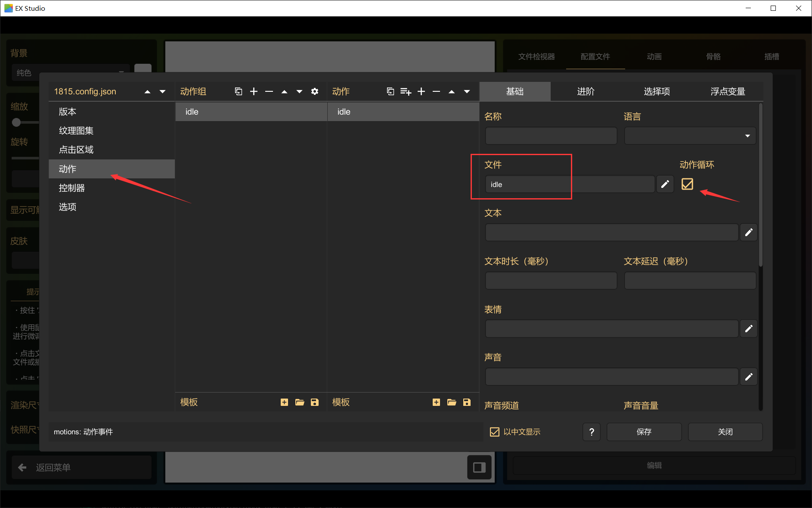
Task: Click the 名称 input field
Action: click(551, 136)
